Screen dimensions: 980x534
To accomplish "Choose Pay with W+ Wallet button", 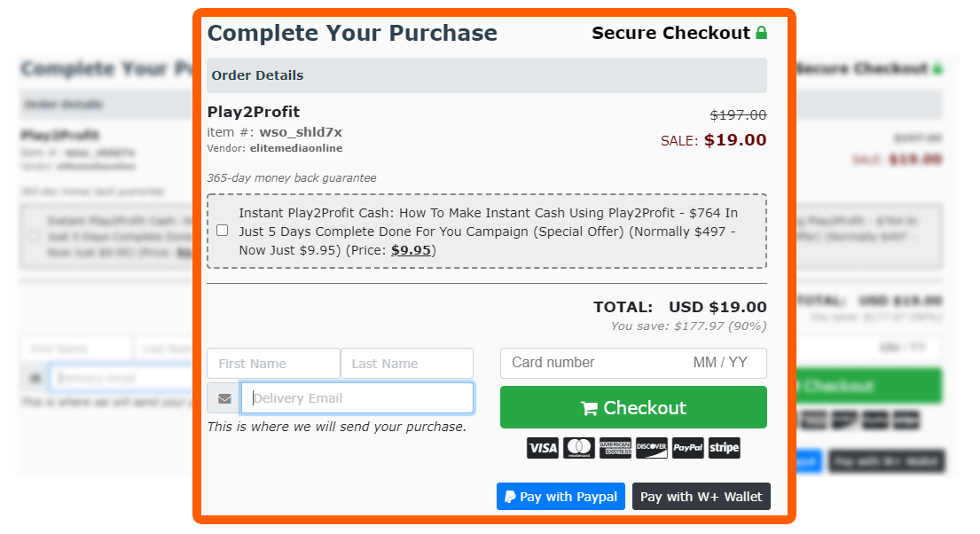I will click(702, 497).
